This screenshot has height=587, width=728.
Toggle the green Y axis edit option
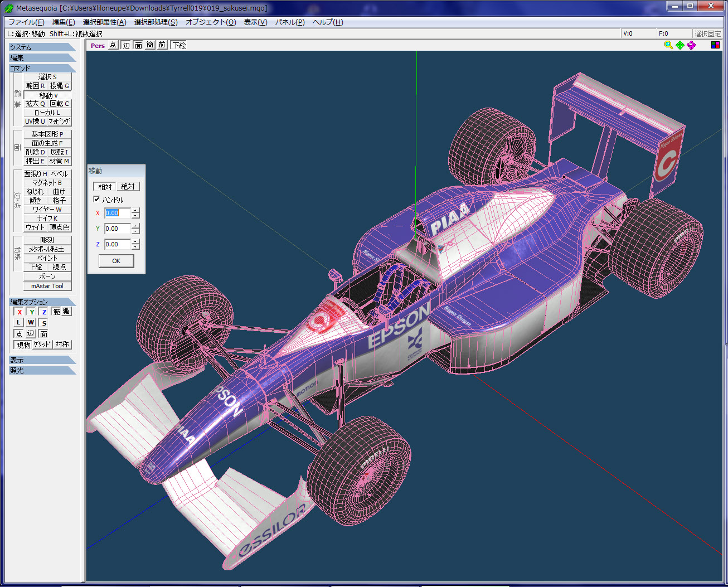point(32,312)
